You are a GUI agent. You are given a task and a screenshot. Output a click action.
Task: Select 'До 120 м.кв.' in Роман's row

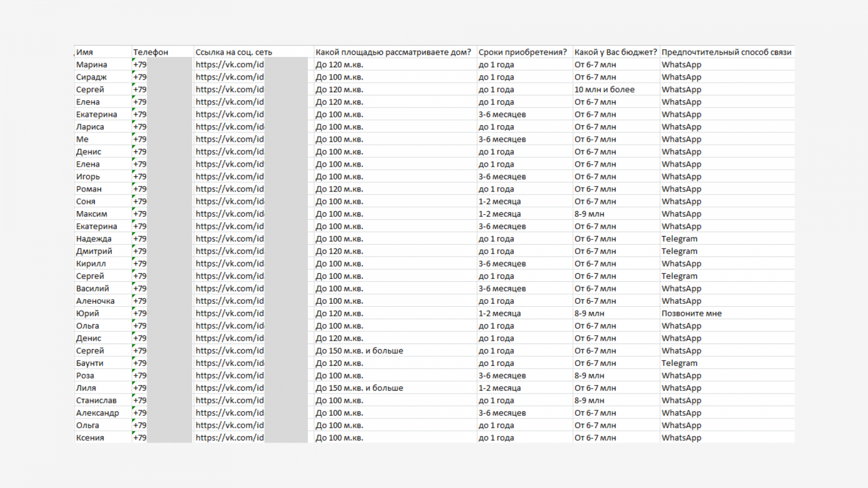pos(340,189)
